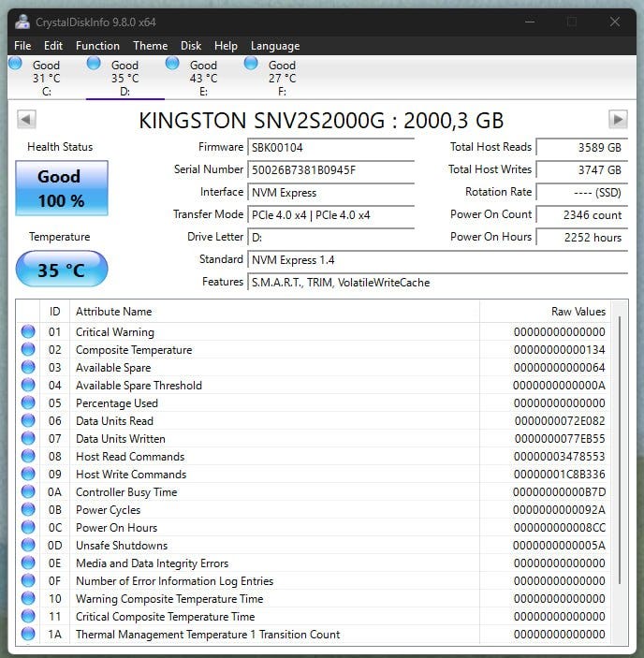
Task: Click the Power On Hours value 2252 hours
Action: tap(582, 238)
